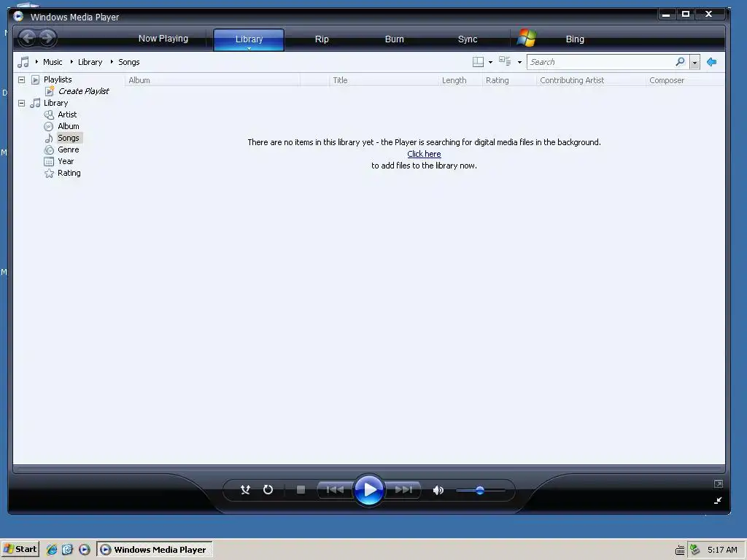Screen dimensions: 747x560
Task: Select Album in the library tree
Action: coord(68,126)
